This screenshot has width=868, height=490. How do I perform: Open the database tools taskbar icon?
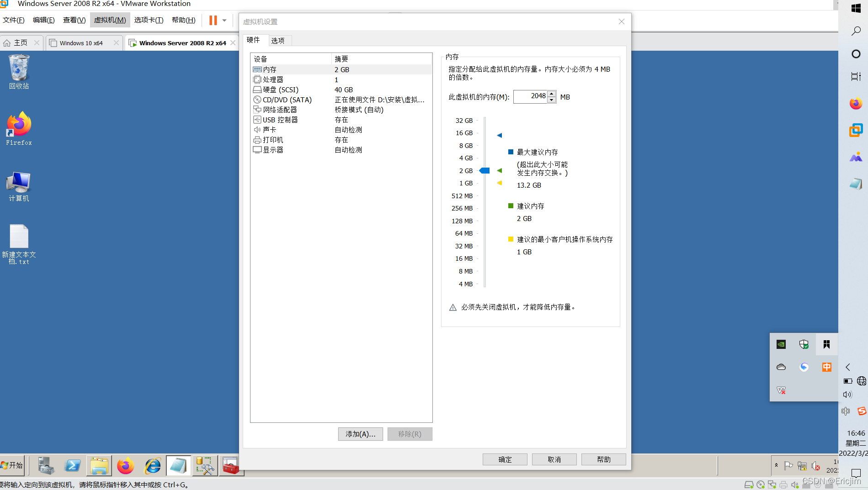205,466
